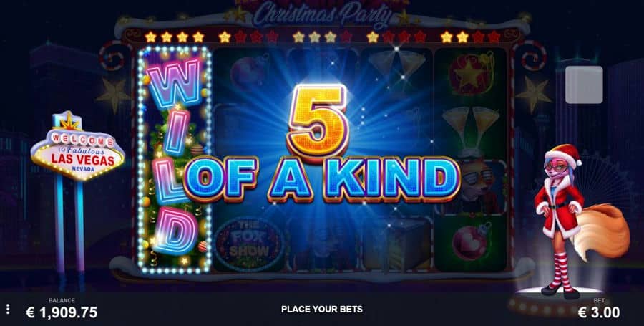Click the pink heart bauble symbol
Viewport: 644px width, 326px height.
tap(471, 242)
